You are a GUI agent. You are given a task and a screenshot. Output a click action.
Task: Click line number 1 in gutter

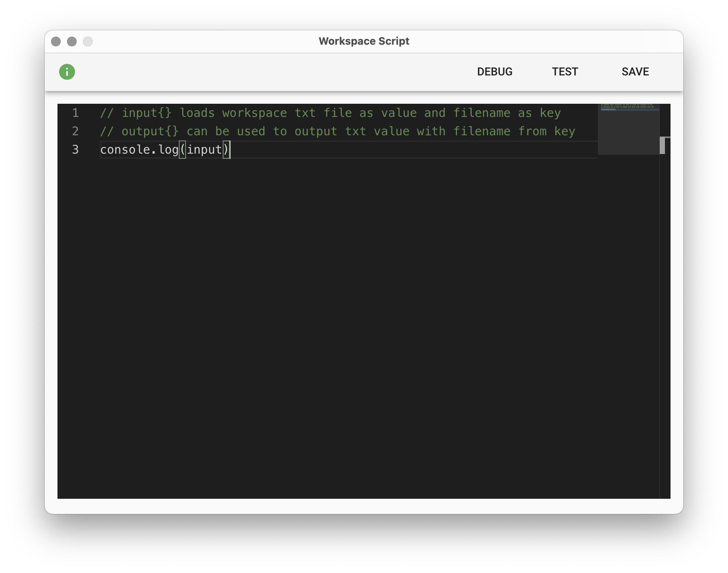75,113
